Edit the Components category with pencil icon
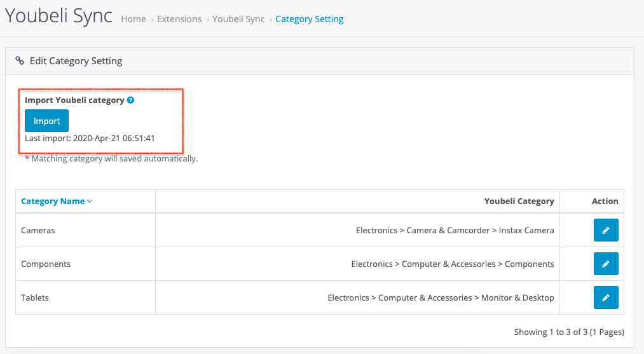Screen dimensions: 644x354 (605, 264)
